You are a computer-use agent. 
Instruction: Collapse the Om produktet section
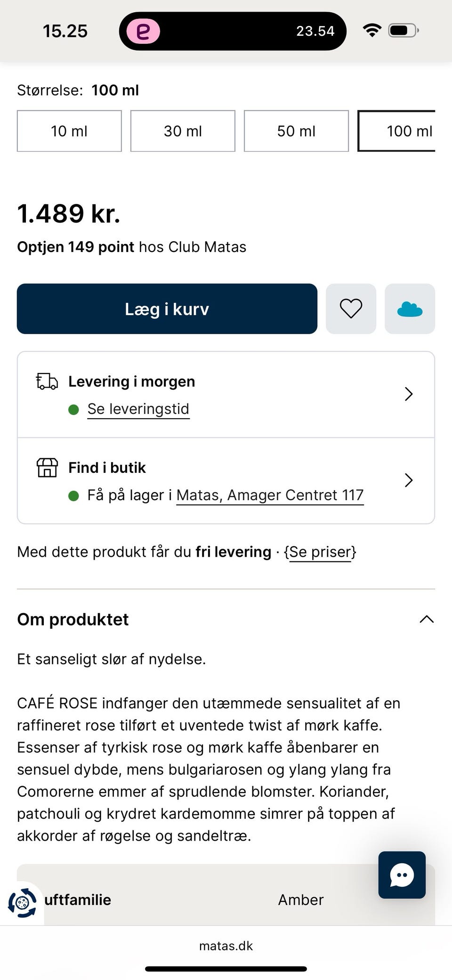(426, 619)
